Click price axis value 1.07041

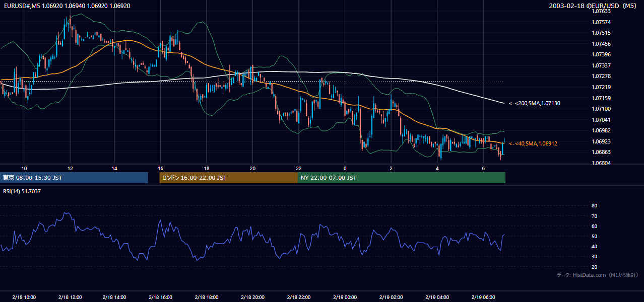click(601, 120)
